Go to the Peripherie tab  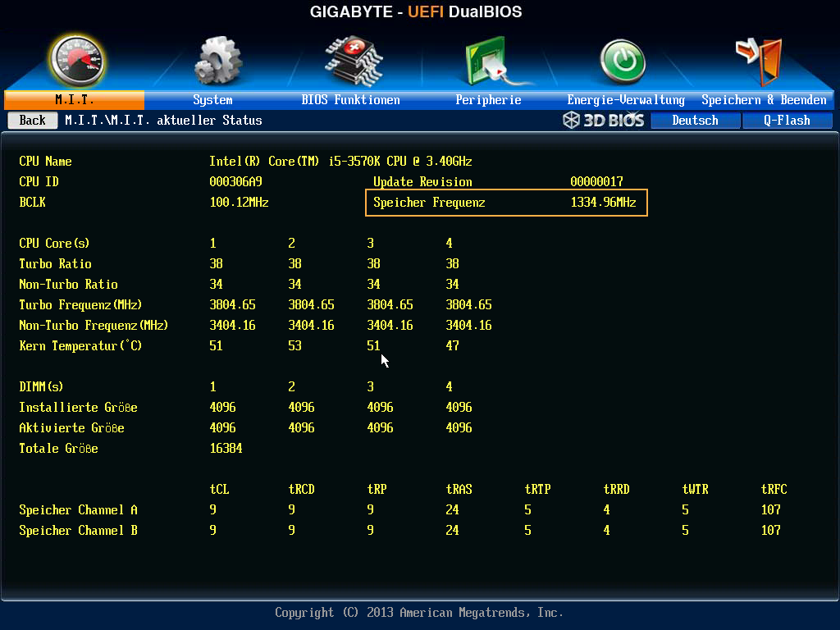[x=488, y=99]
